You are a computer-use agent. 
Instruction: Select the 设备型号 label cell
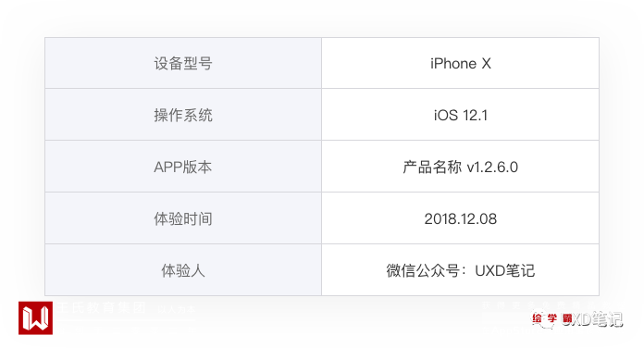[x=183, y=63]
